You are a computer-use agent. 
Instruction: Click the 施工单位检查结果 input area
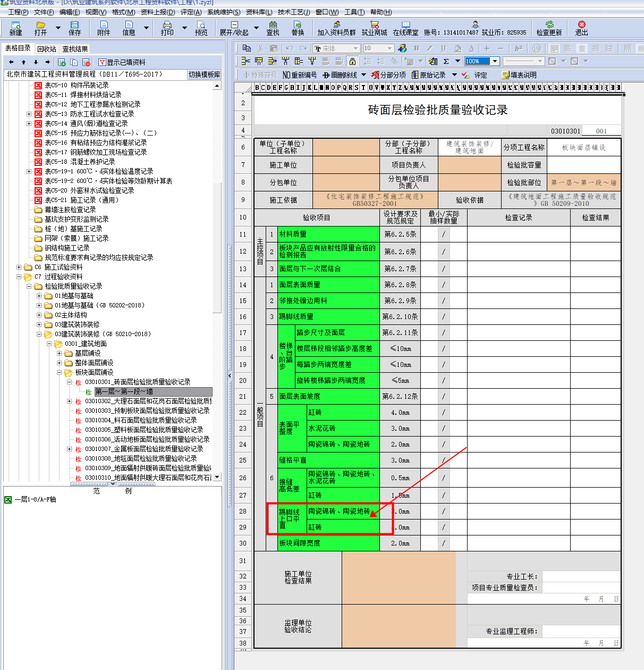click(399, 577)
